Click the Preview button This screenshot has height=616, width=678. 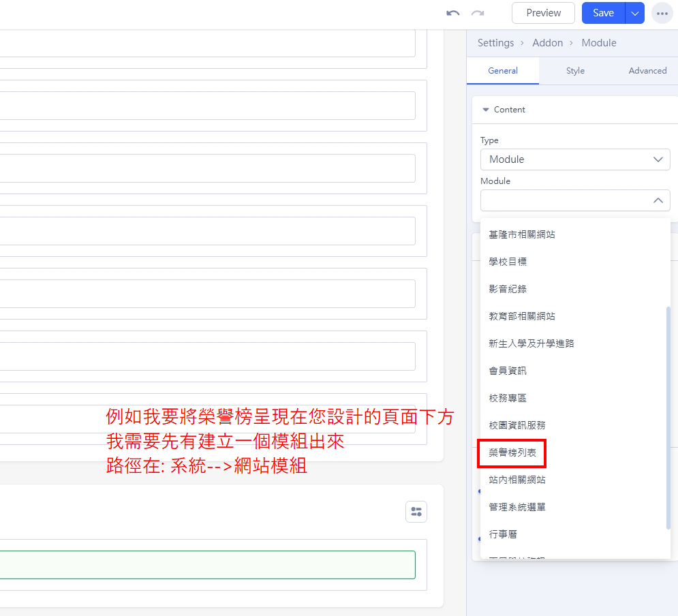[x=543, y=13]
